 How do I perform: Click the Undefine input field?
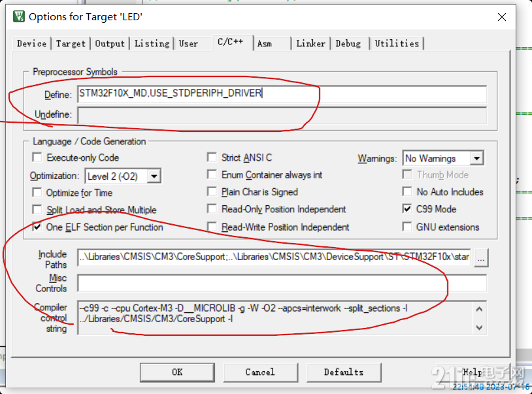click(282, 115)
